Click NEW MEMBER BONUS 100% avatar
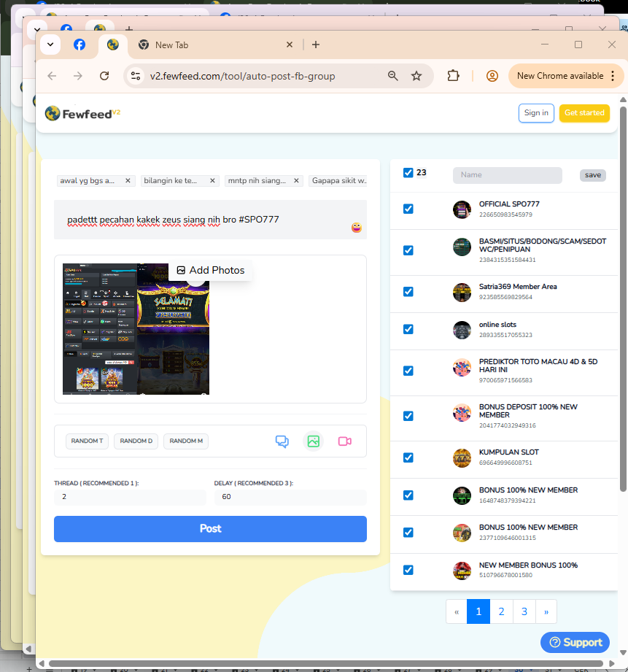628x672 pixels. tap(462, 571)
